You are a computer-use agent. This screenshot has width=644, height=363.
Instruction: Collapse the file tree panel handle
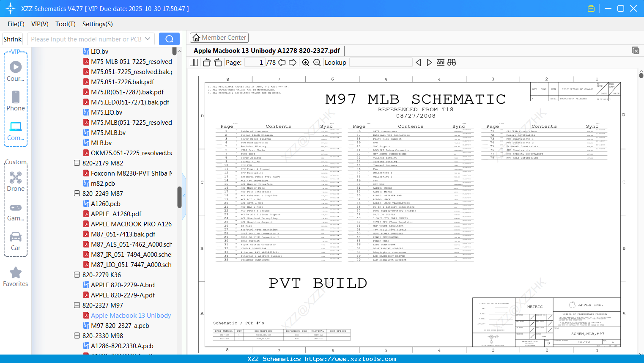pyautogui.click(x=184, y=196)
